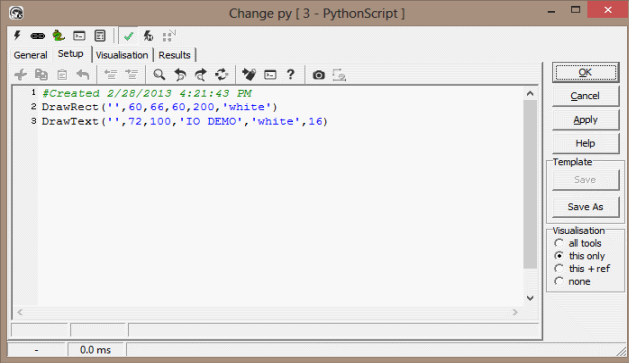Image resolution: width=629 pixels, height=363 pixels.
Task: Click the OK button
Action: tap(585, 73)
